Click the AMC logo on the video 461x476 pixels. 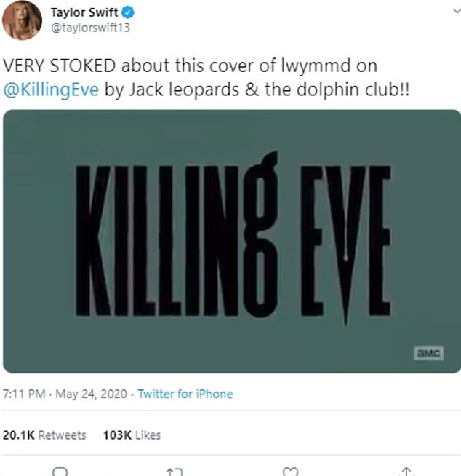click(x=427, y=353)
